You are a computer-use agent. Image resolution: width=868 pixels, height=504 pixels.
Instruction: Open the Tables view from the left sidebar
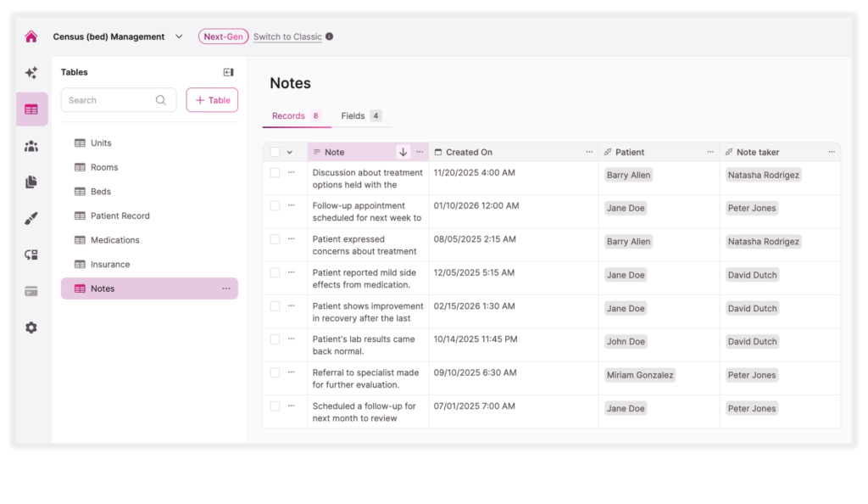click(x=31, y=109)
